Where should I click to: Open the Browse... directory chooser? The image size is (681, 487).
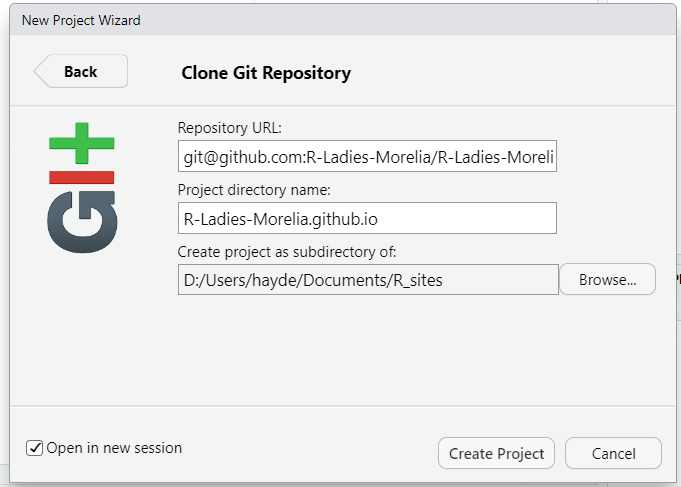[x=607, y=280]
